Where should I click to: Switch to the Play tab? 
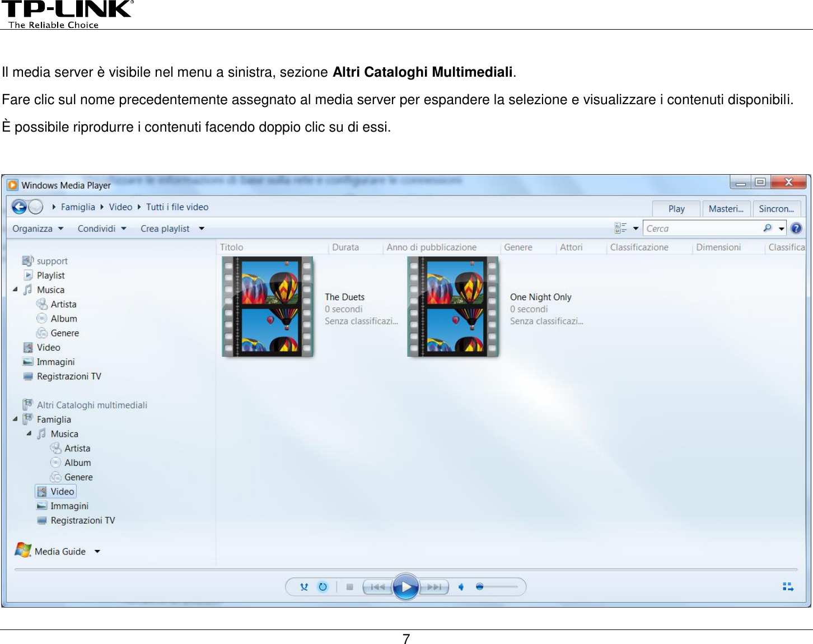coord(676,209)
